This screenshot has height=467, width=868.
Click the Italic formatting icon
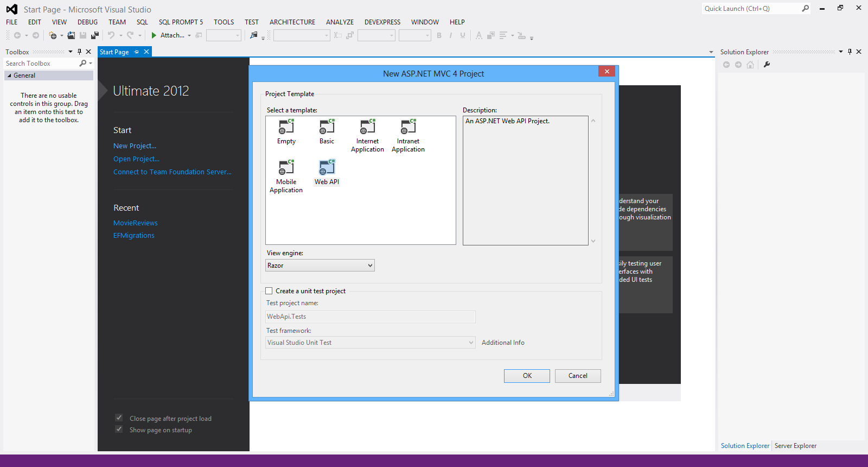tap(451, 35)
